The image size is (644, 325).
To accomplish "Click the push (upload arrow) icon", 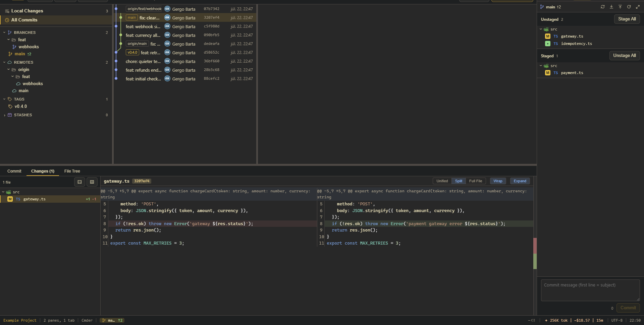I will pyautogui.click(x=620, y=7).
